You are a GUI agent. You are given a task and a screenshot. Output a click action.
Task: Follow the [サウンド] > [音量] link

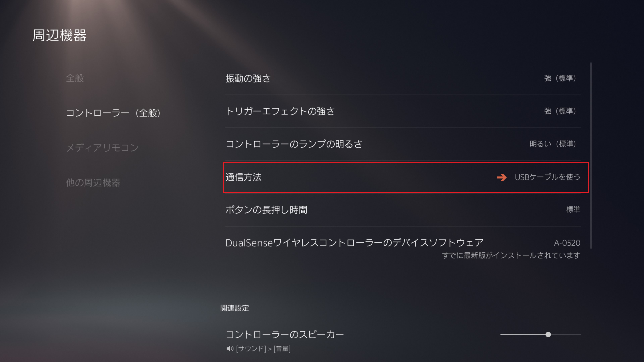263,349
